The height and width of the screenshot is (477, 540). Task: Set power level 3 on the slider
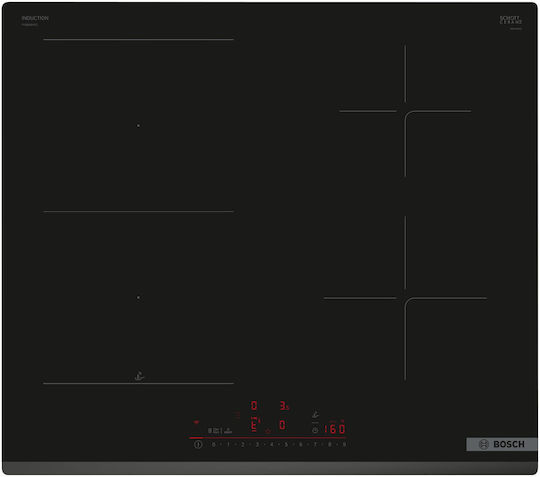click(x=257, y=444)
